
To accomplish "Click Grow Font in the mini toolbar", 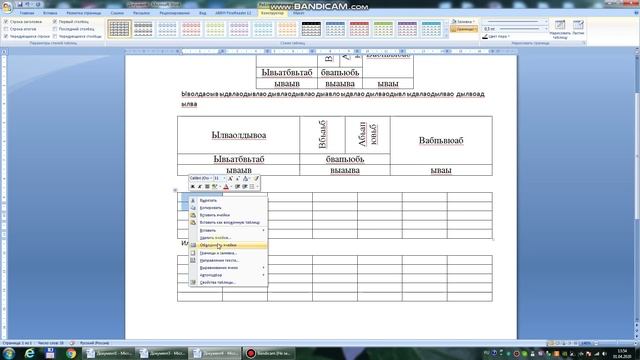I will click(x=230, y=178).
